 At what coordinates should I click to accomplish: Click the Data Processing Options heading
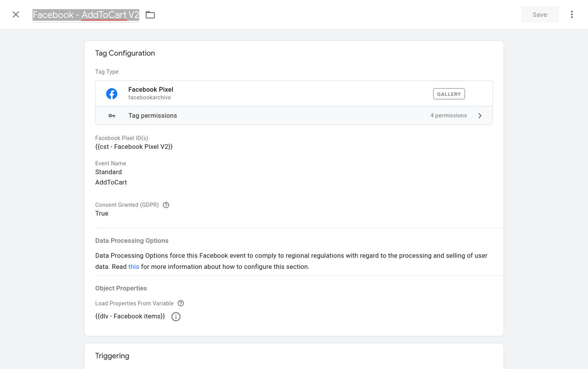132,241
